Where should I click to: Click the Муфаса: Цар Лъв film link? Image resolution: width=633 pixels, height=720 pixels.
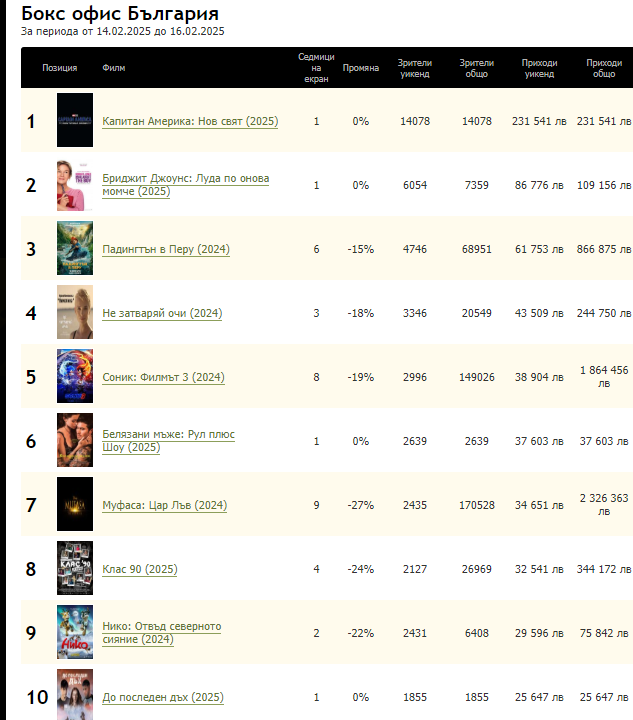click(x=164, y=505)
